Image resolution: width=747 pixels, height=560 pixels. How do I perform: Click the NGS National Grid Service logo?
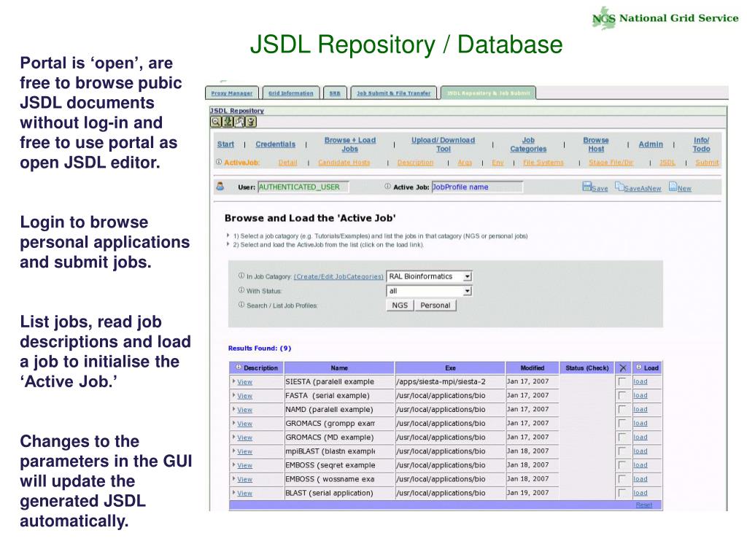tap(665, 18)
